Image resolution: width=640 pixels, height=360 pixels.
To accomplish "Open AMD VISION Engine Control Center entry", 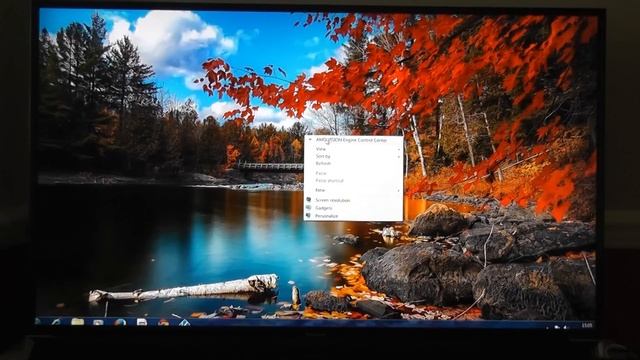I will tap(353, 140).
